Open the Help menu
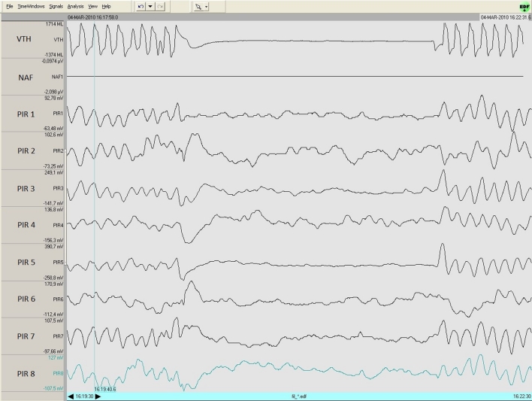Viewport: 532px width, 401px height. coord(106,6)
